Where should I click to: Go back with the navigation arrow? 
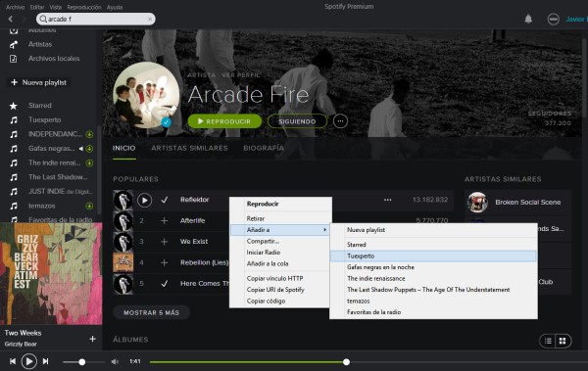[x=11, y=19]
